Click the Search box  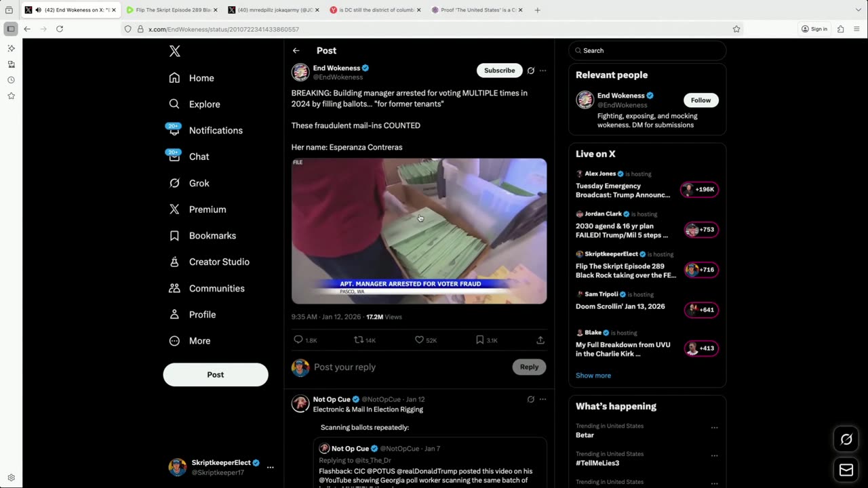tap(648, 51)
